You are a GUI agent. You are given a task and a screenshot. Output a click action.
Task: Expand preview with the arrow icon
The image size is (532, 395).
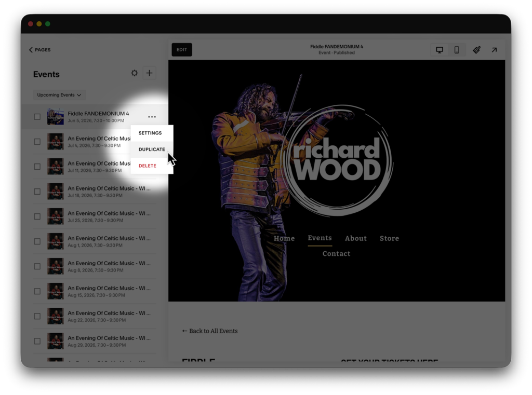[494, 50]
